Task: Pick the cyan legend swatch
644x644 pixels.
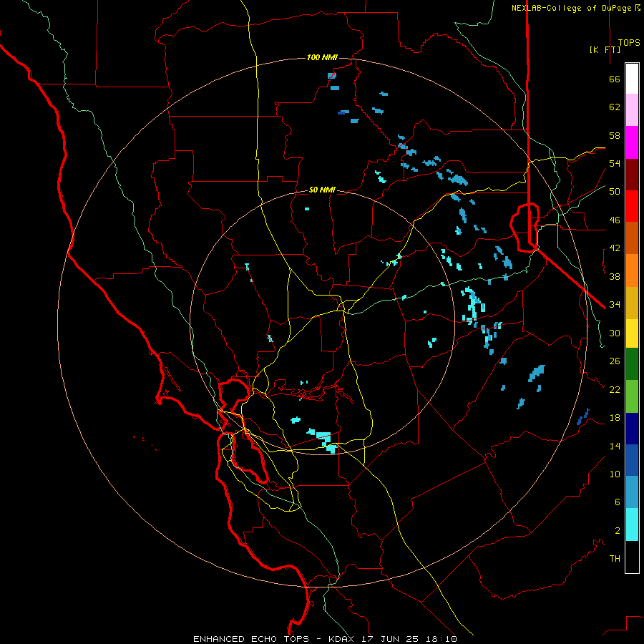Action: tap(632, 525)
